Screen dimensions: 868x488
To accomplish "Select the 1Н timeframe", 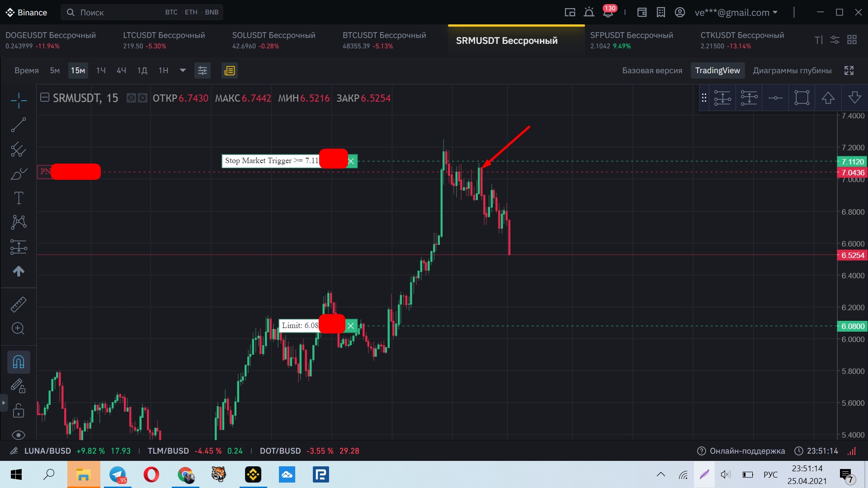I will click(163, 70).
